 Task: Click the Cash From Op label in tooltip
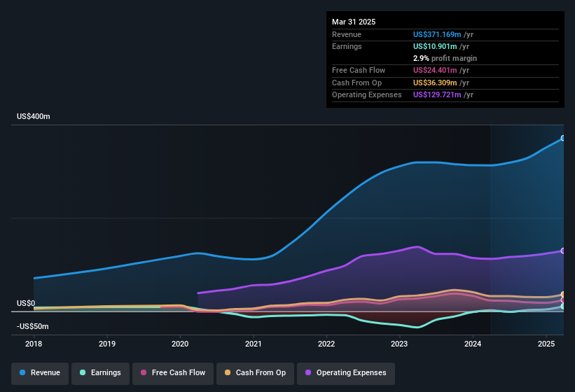[x=356, y=83]
